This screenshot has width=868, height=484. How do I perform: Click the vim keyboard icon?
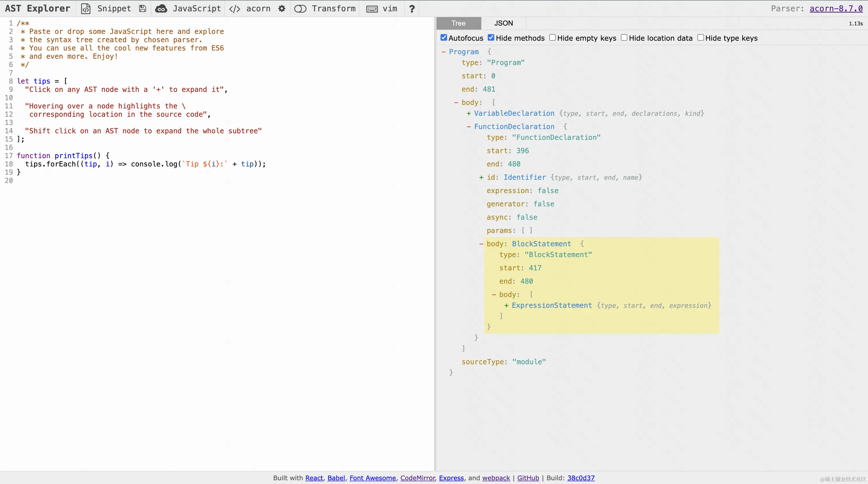372,9
